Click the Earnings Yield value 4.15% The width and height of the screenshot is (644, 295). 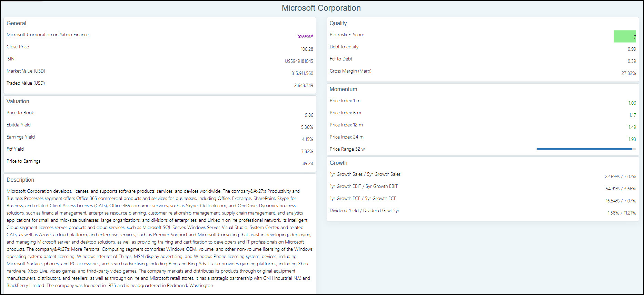click(x=307, y=139)
